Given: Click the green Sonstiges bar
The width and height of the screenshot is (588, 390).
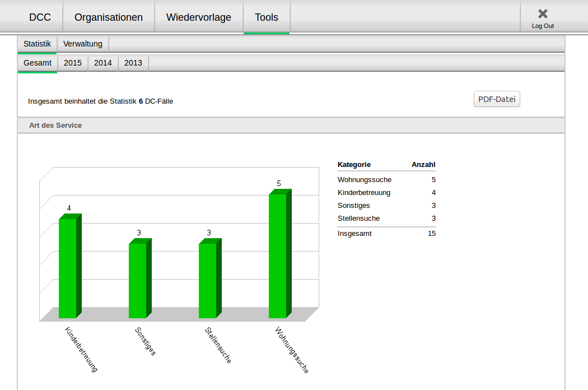Looking at the screenshot, I should point(138,280).
